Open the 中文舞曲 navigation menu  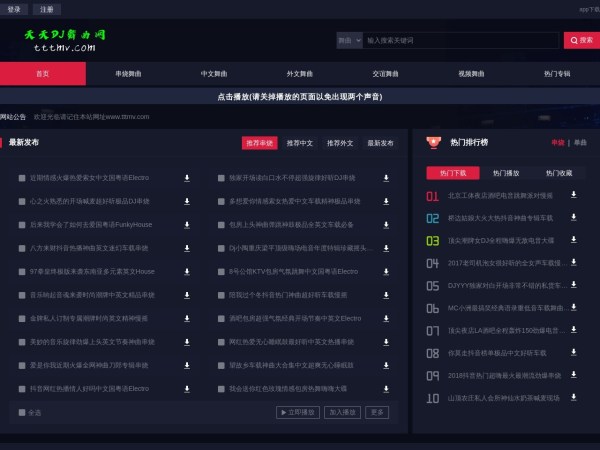coord(214,74)
